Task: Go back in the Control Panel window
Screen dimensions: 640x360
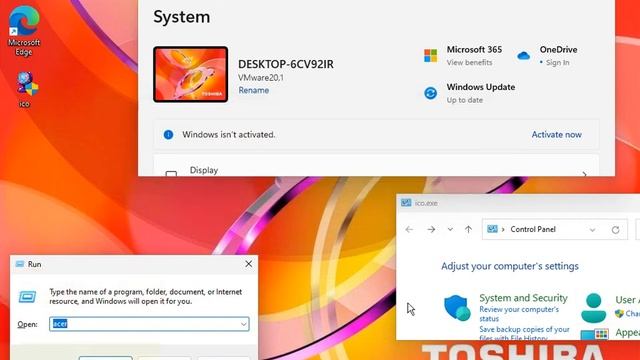Action: (409, 230)
